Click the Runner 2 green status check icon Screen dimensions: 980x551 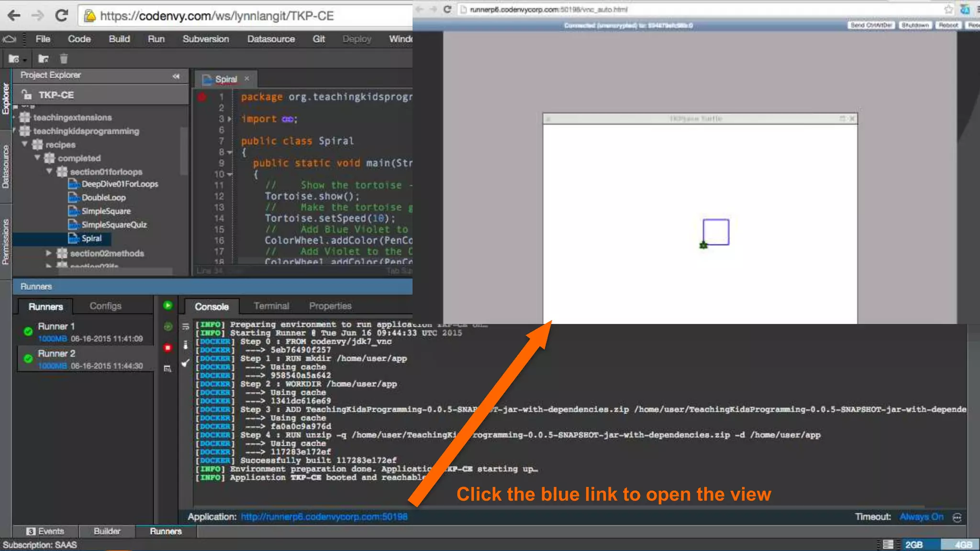coord(28,358)
